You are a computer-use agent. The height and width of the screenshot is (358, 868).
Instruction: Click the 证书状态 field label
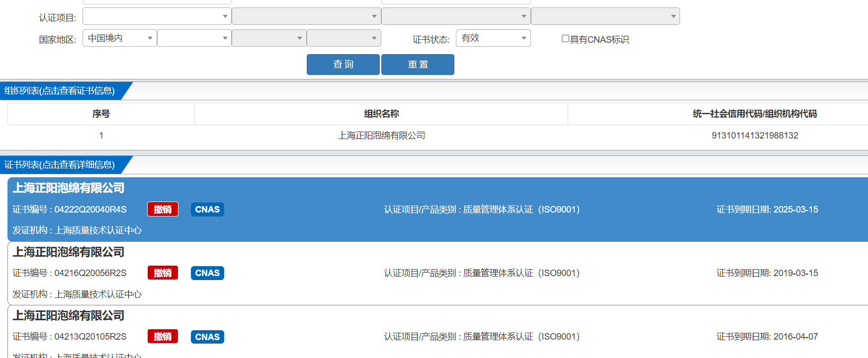click(431, 40)
